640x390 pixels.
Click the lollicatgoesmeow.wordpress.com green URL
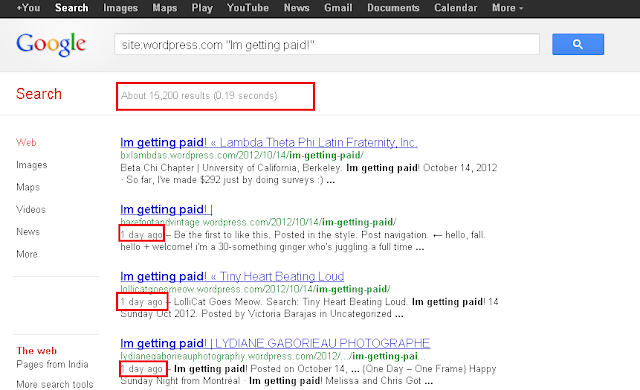tap(255, 289)
